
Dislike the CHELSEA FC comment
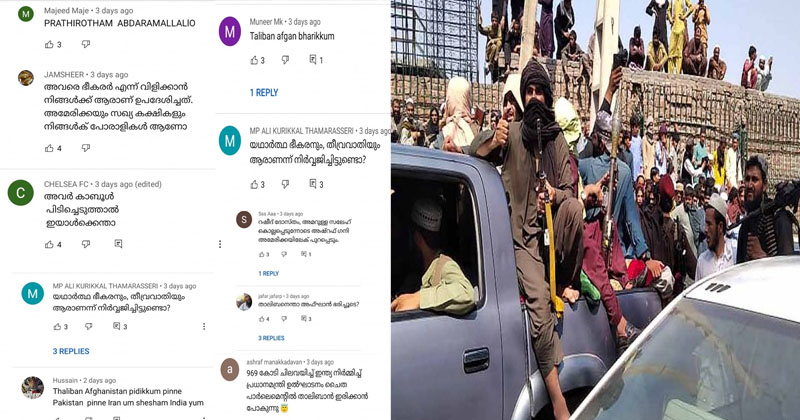(x=86, y=244)
